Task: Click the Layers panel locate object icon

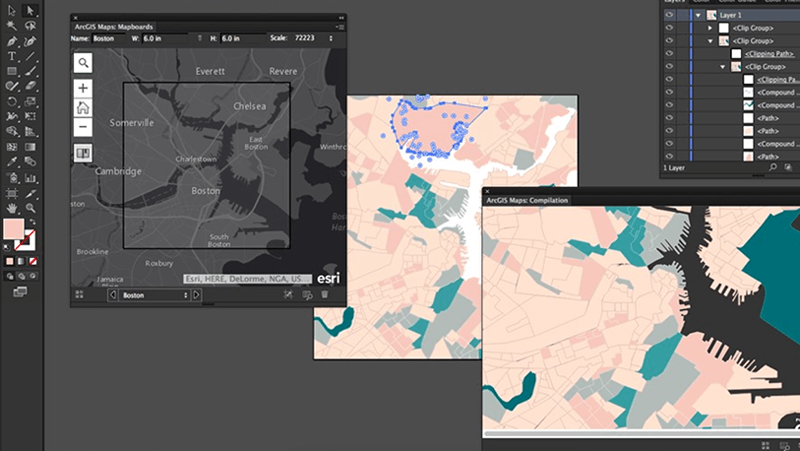Action: tap(772, 167)
